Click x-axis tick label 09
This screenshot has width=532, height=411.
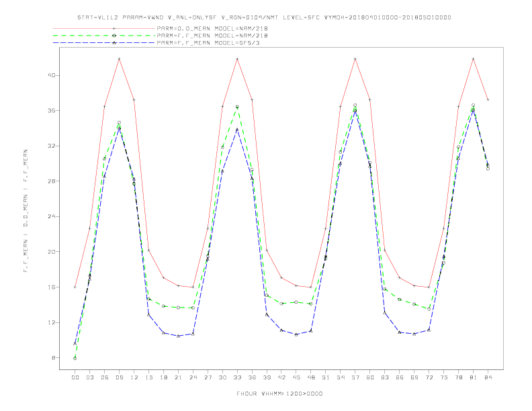[119, 377]
